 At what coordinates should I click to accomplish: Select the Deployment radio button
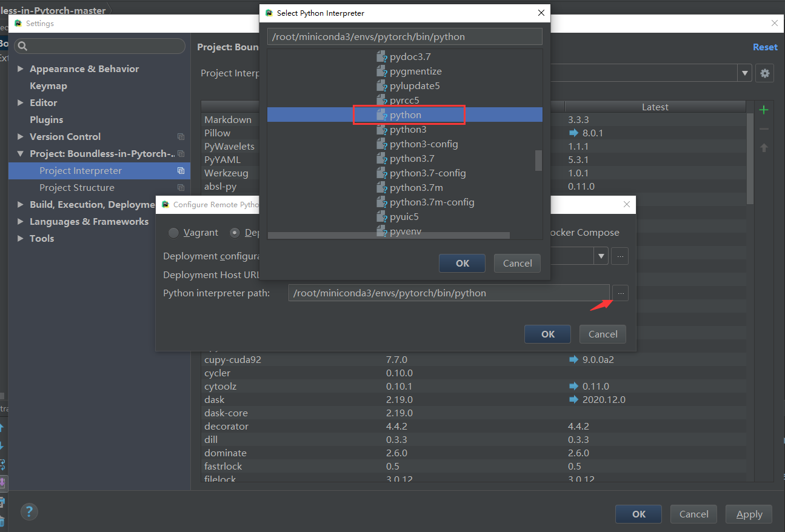[235, 233]
